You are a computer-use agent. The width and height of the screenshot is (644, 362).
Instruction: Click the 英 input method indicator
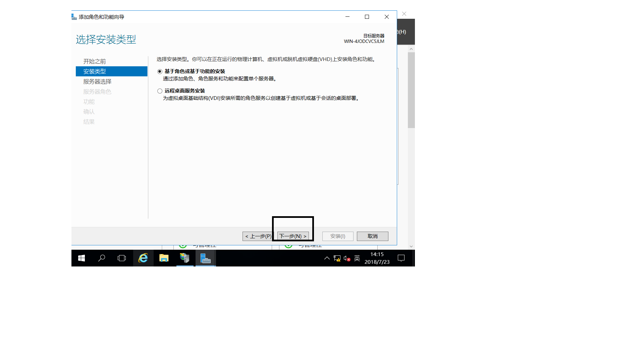pos(357,258)
